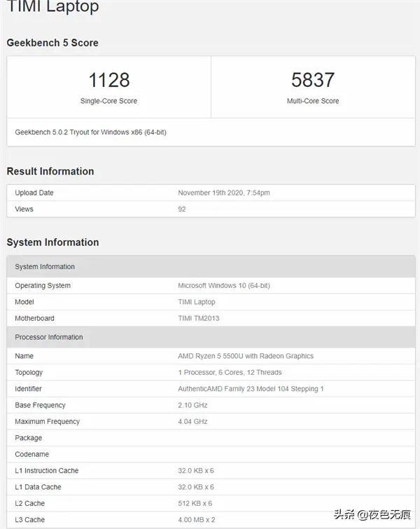Select the '512 KB x 6' L2 cache value
The width and height of the screenshot is (420, 529).
195,503
